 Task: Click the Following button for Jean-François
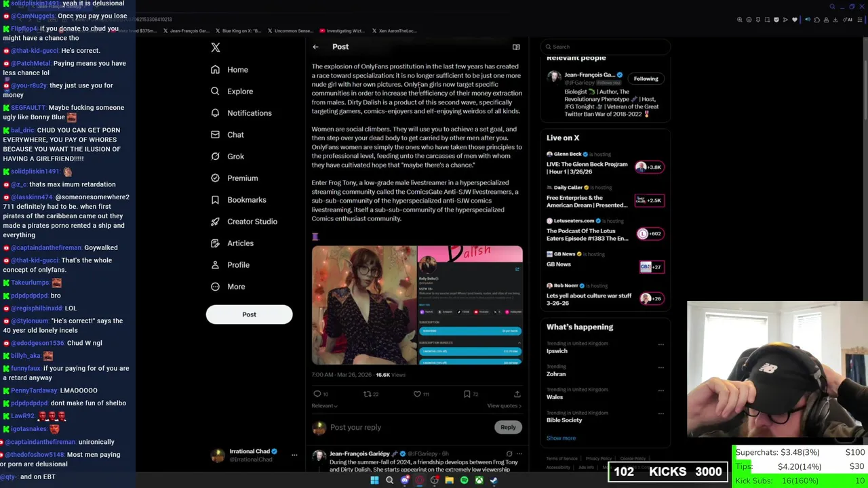click(646, 79)
